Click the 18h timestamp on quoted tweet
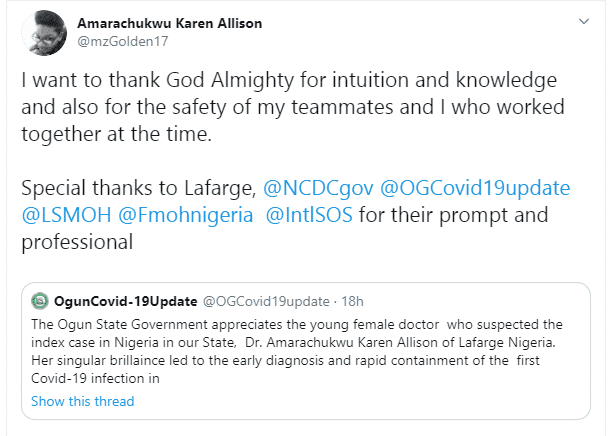This screenshot has width=609, height=436. pyautogui.click(x=352, y=300)
